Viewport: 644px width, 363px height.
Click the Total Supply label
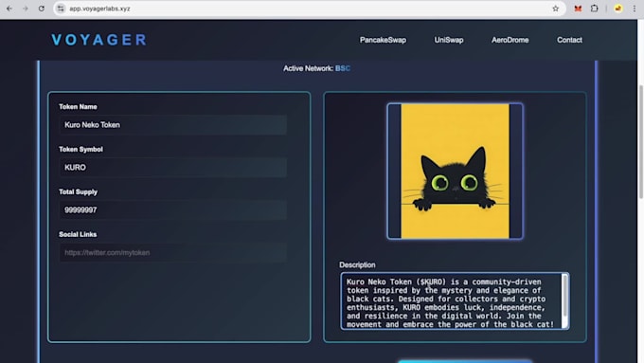pyautogui.click(x=78, y=192)
